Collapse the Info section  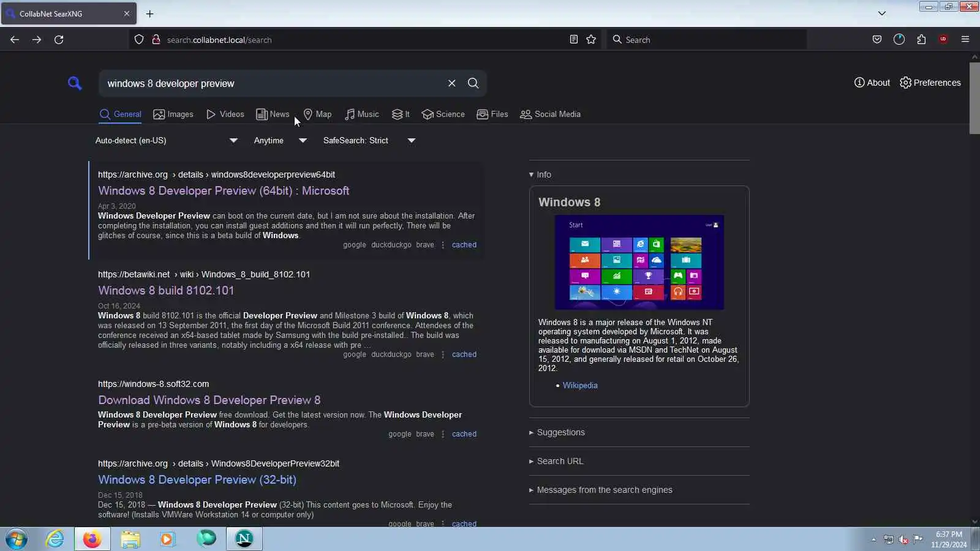(540, 175)
